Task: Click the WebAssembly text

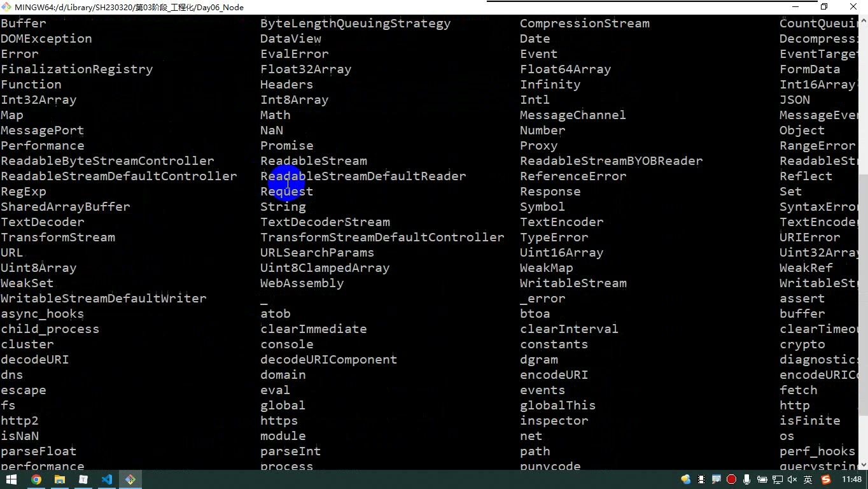Action: tap(302, 283)
